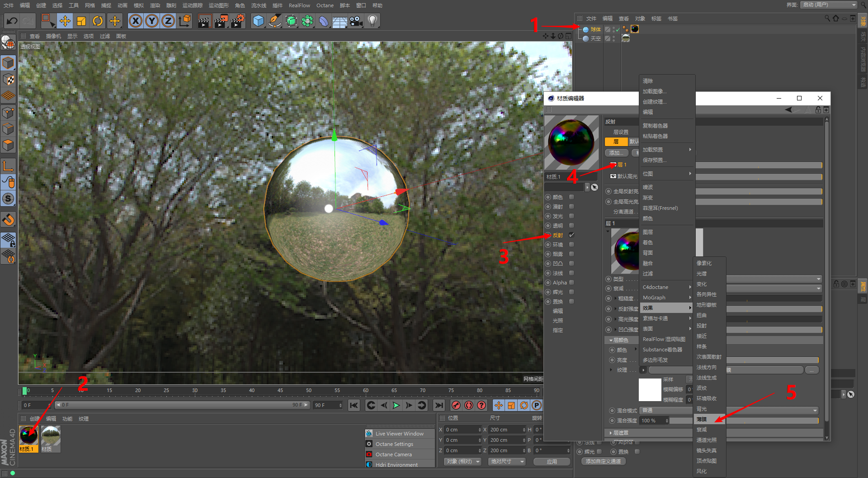The image size is (868, 478).
Task: Open render settings icon
Action: click(x=238, y=21)
